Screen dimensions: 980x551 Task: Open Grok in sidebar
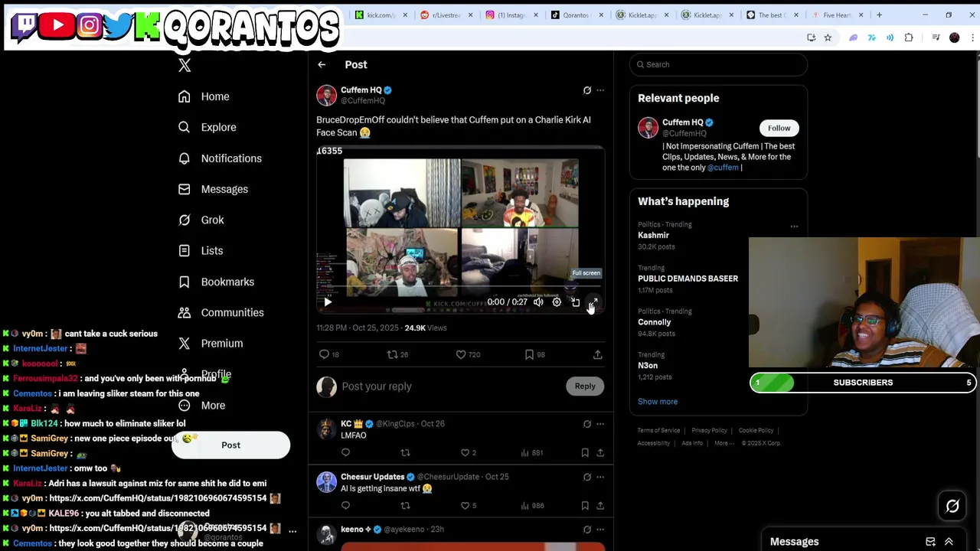point(201,220)
